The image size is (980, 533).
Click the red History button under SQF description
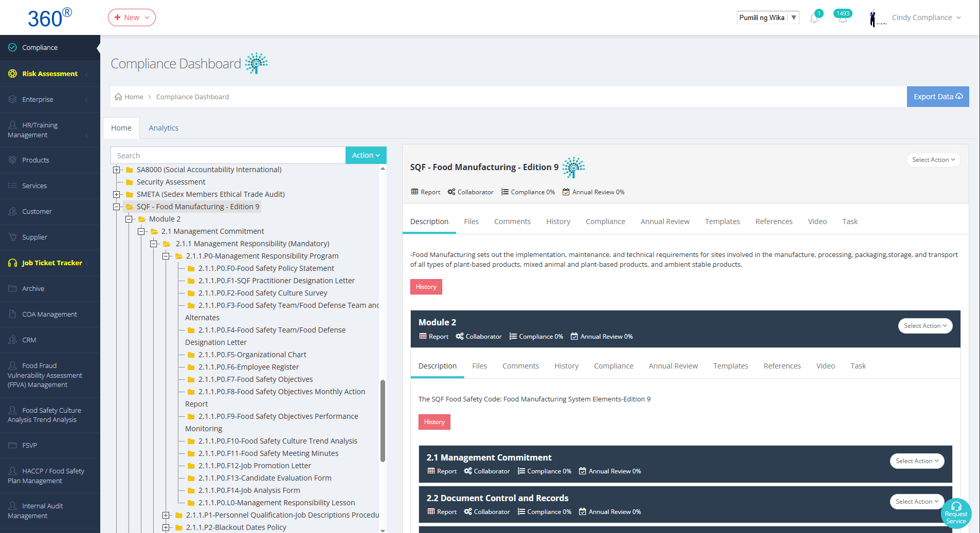tap(426, 287)
